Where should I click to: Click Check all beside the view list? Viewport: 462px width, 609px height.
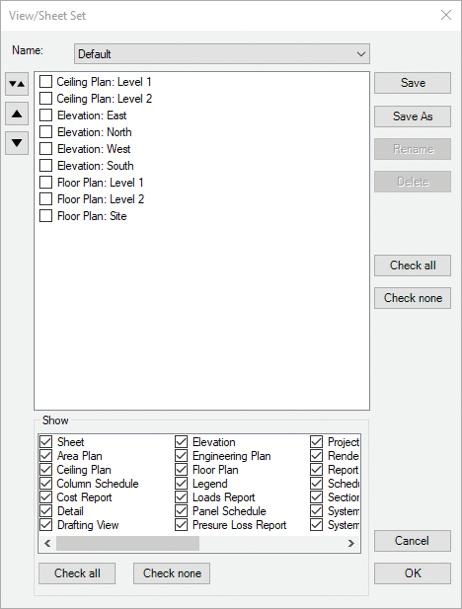pyautogui.click(x=412, y=265)
